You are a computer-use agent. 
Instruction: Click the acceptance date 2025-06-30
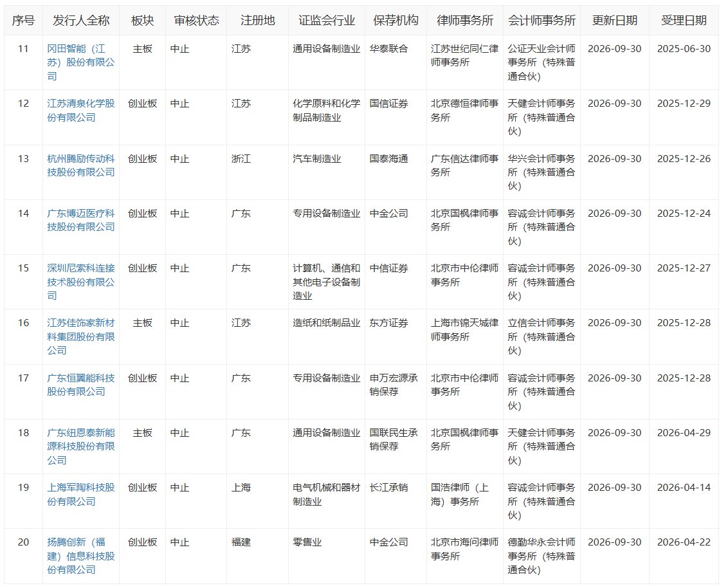pyautogui.click(x=684, y=49)
